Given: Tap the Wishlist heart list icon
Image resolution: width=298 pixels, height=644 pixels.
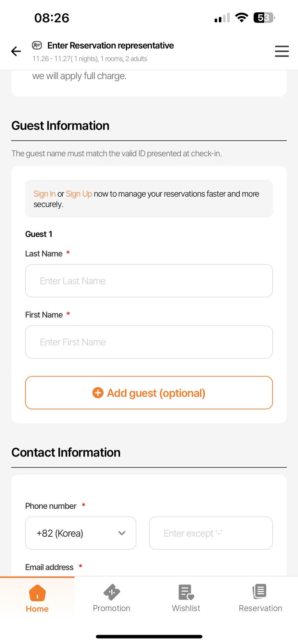Looking at the screenshot, I should 186,592.
